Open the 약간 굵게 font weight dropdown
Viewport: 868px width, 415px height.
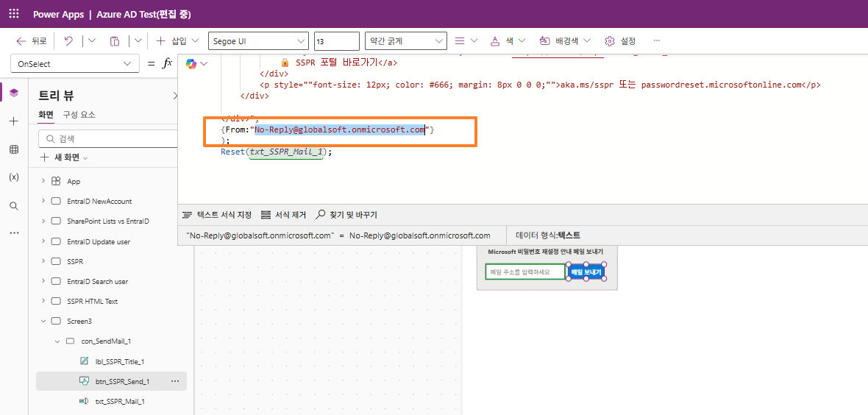coord(406,41)
